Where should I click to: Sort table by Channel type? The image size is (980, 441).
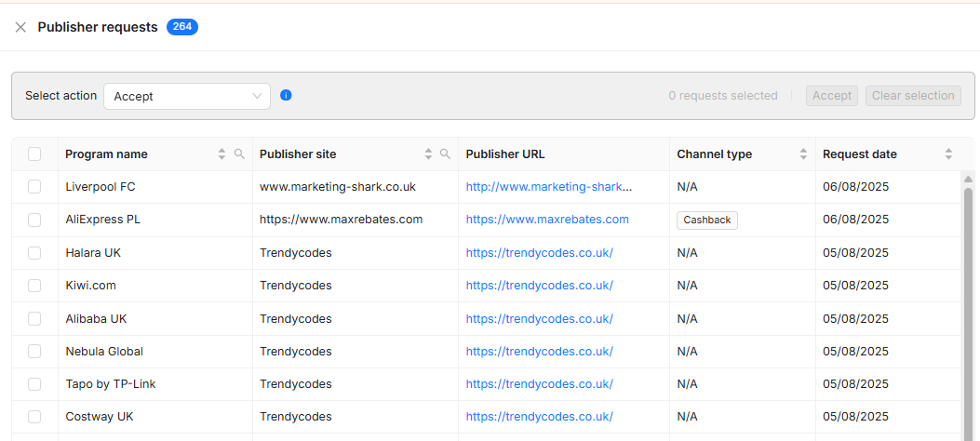pos(803,154)
